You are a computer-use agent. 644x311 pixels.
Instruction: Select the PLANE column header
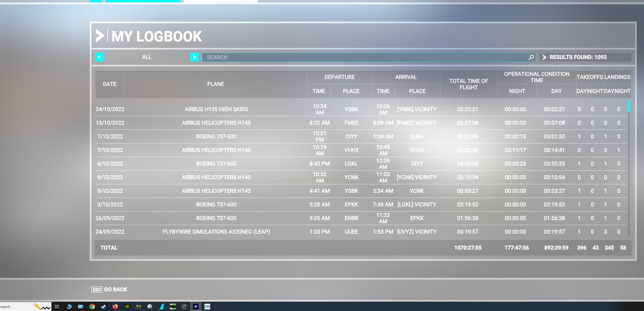tap(216, 84)
